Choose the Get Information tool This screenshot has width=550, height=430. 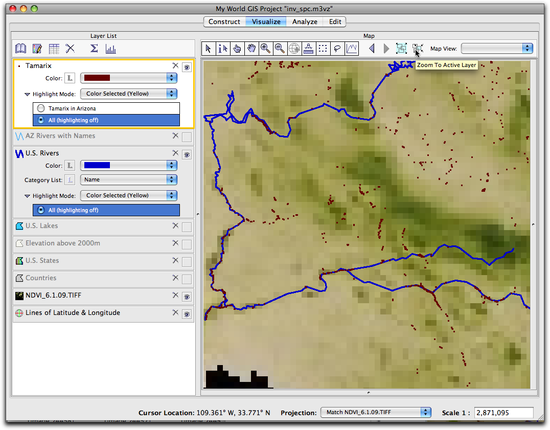pyautogui.click(x=223, y=48)
